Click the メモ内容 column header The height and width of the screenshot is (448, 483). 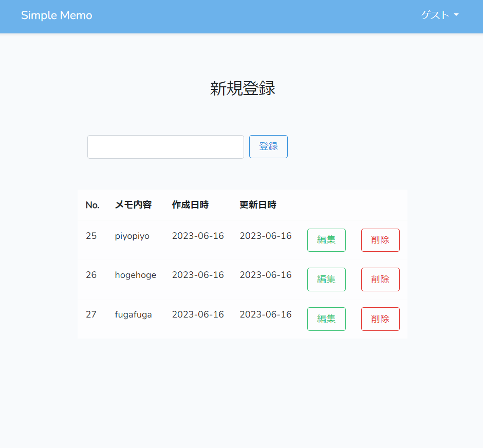[134, 204]
